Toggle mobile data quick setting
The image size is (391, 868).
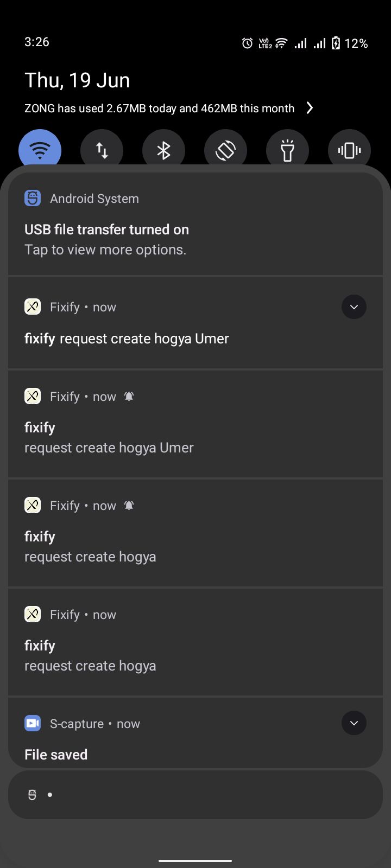click(x=102, y=150)
